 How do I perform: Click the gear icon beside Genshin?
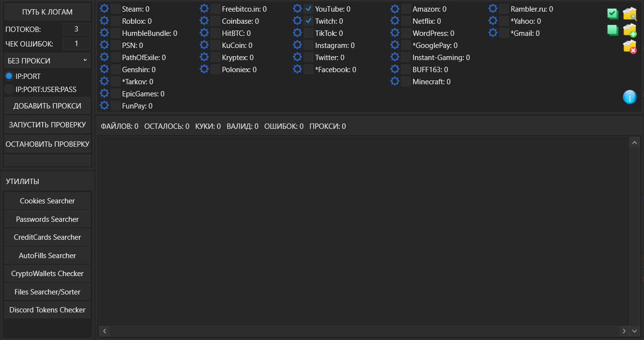point(104,69)
